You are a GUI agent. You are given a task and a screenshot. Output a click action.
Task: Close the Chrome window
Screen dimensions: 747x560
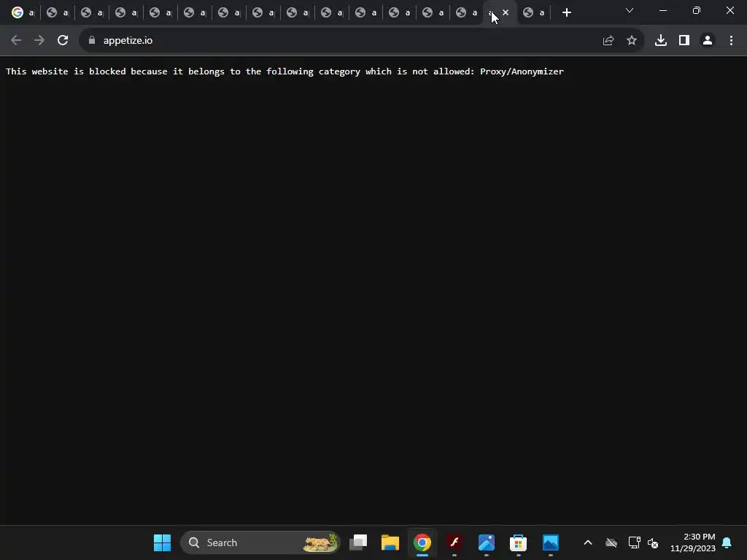(729, 10)
